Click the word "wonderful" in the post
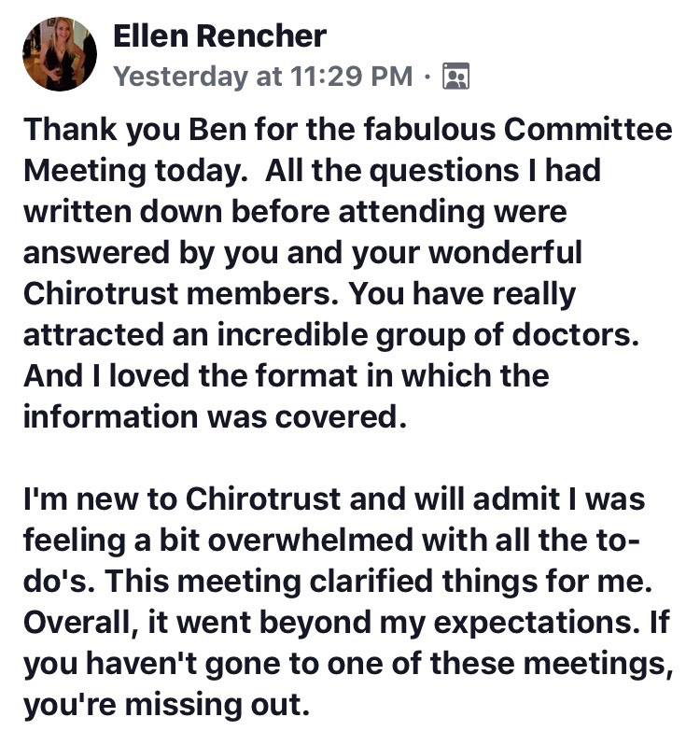The image size is (700, 731). 505,253
